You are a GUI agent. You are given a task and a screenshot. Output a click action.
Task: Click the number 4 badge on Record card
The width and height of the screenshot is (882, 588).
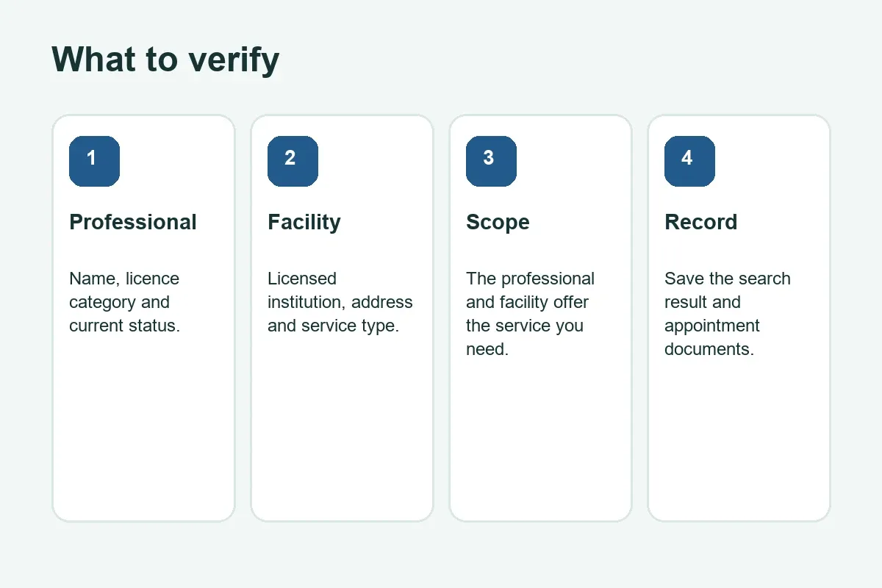689,161
